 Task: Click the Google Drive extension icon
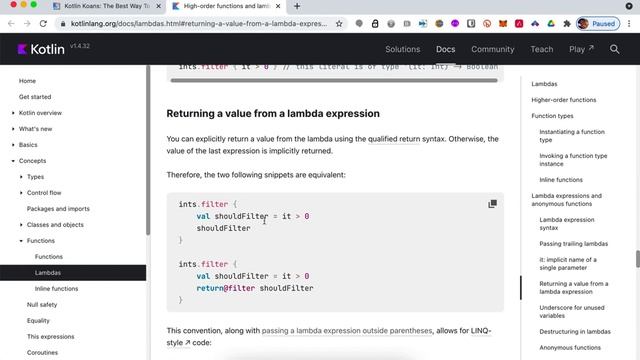tap(551, 24)
